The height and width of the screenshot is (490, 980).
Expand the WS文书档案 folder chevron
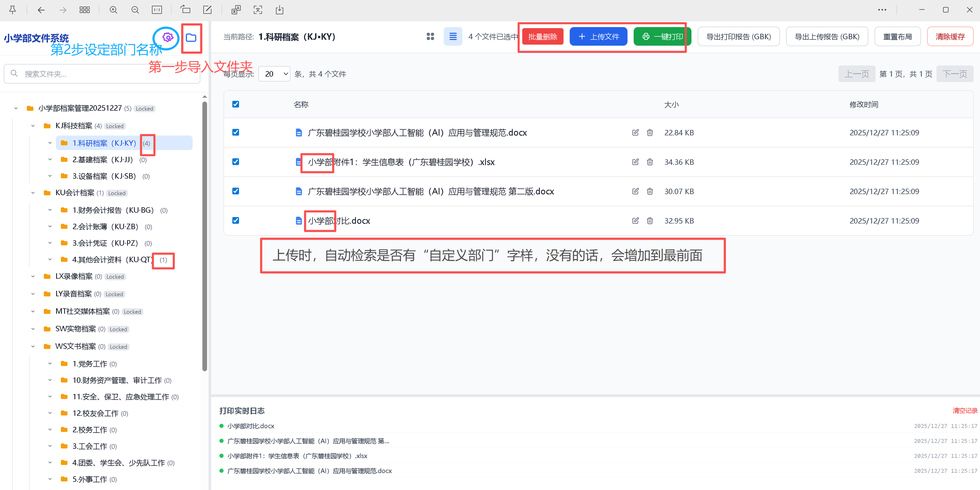click(33, 346)
